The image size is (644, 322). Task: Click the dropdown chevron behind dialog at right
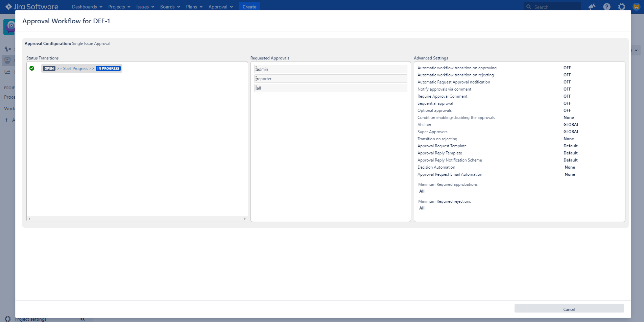(x=636, y=50)
